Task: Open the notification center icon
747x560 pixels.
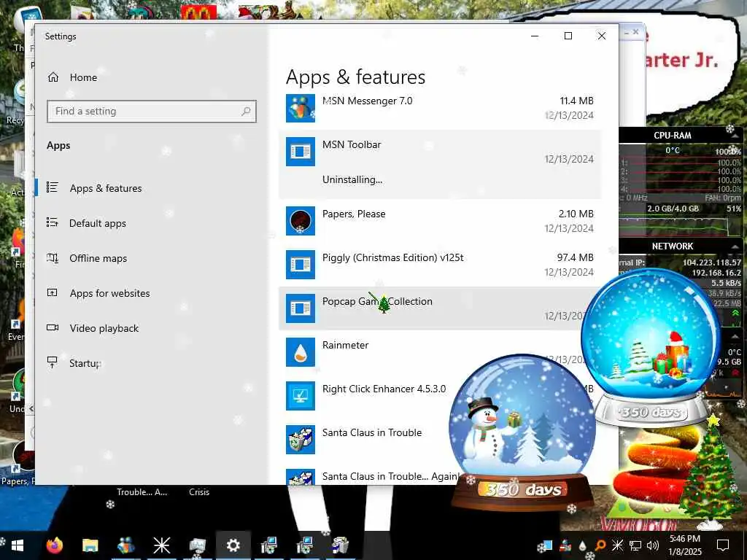Action: click(x=723, y=545)
